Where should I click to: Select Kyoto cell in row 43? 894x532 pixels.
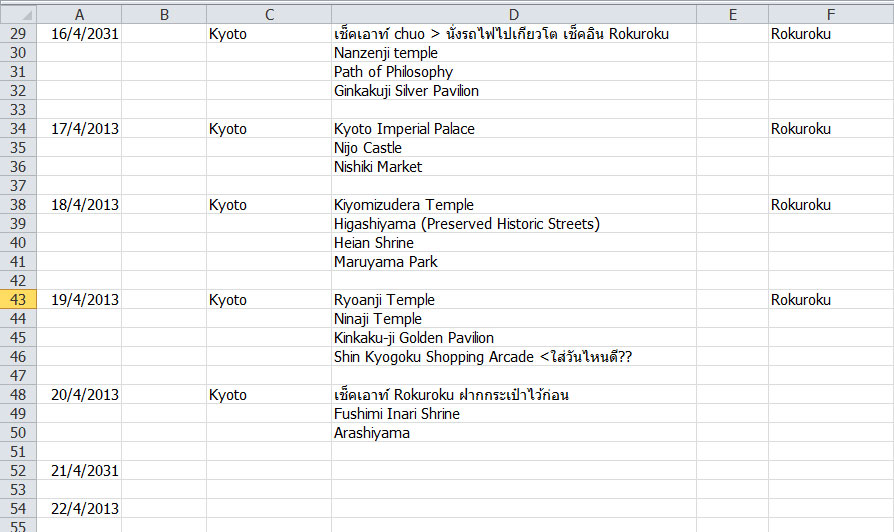[x=269, y=299]
